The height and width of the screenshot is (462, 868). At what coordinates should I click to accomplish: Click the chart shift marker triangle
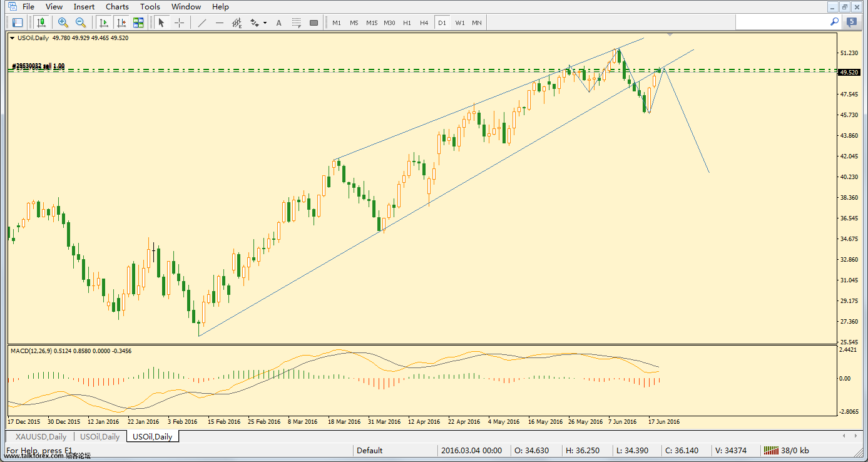pyautogui.click(x=670, y=34)
